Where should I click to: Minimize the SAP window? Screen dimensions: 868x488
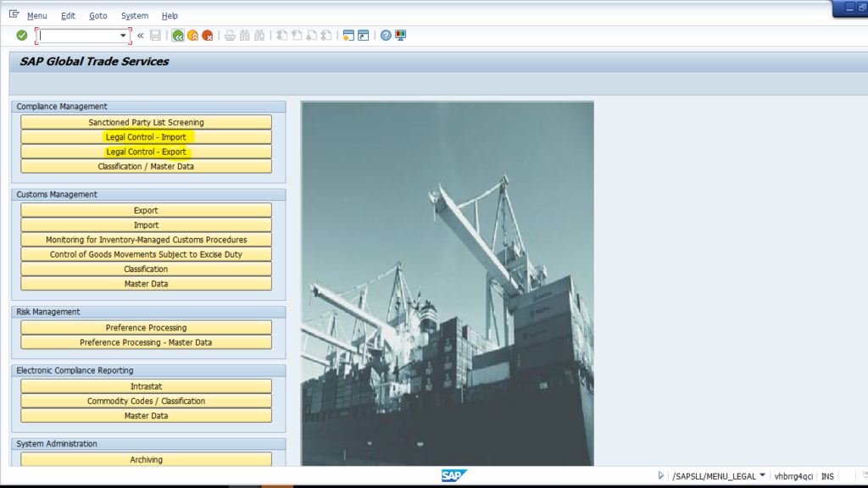(x=849, y=7)
